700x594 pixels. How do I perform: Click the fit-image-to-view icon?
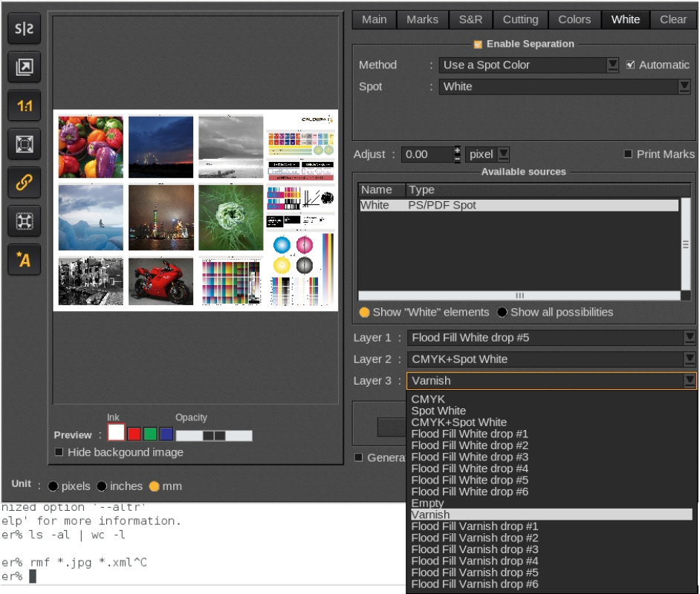tap(25, 67)
